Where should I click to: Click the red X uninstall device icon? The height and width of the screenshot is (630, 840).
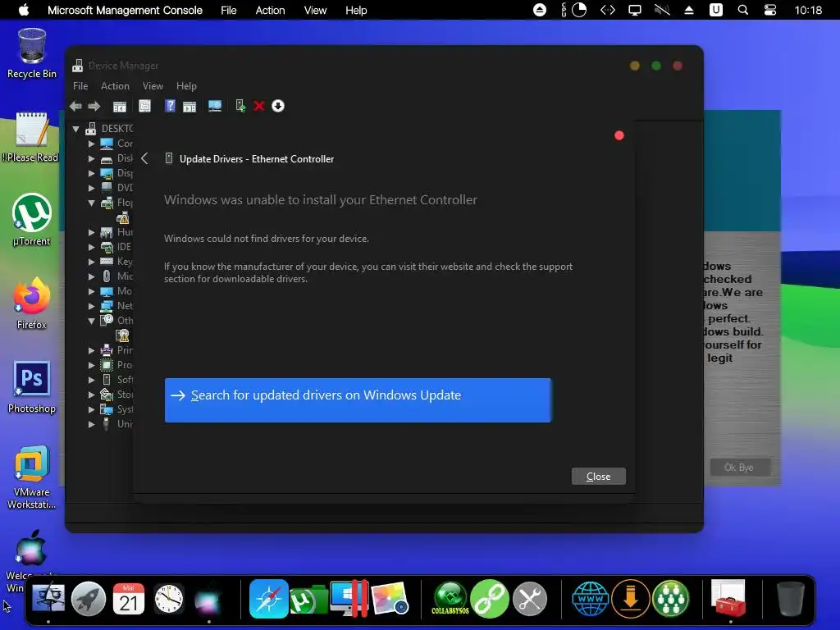[258, 106]
